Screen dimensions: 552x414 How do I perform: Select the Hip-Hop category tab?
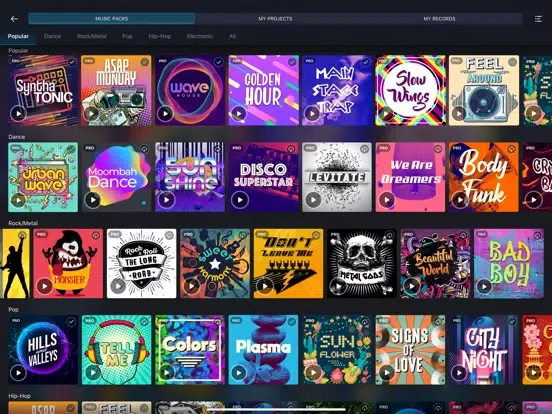tap(160, 36)
